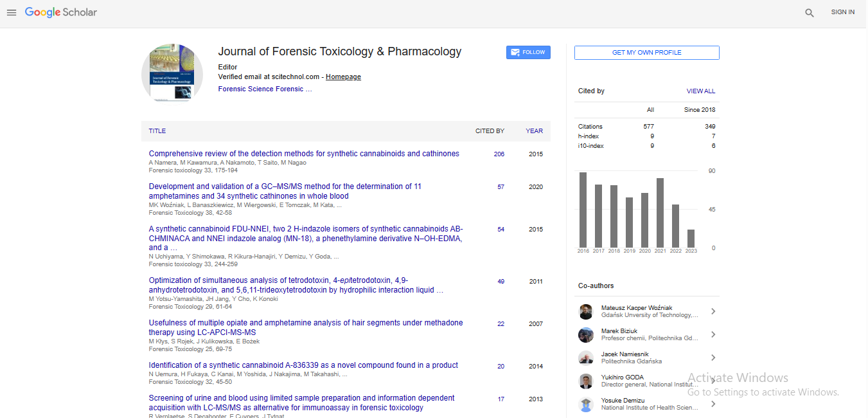Click the i10-index metric label
Screen dimensions: 868x418
pyautogui.click(x=591, y=146)
